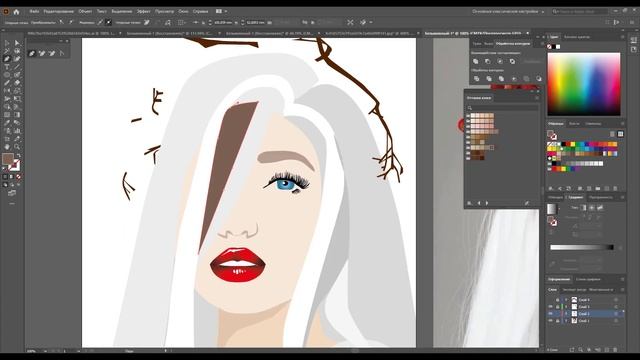Select the Gradient tool in the toolbox
Screen dimensions: 640x360
coord(17,115)
